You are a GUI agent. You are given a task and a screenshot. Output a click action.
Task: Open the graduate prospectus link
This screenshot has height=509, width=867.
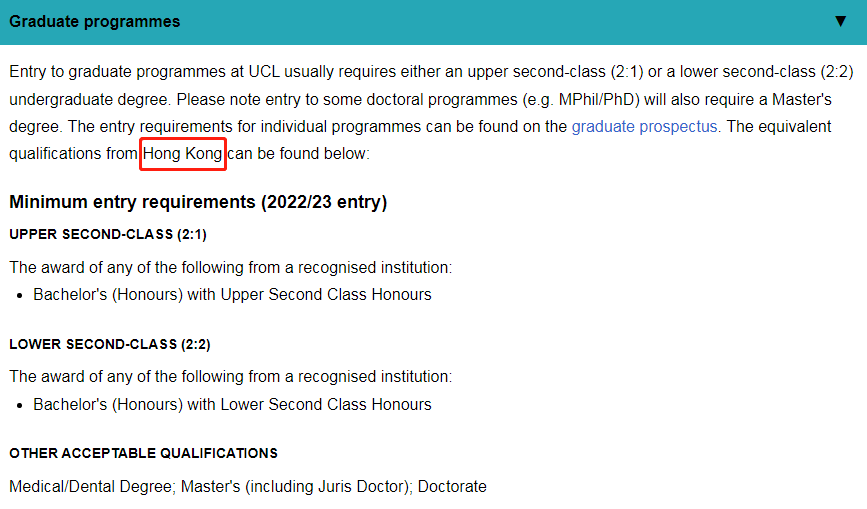click(644, 127)
